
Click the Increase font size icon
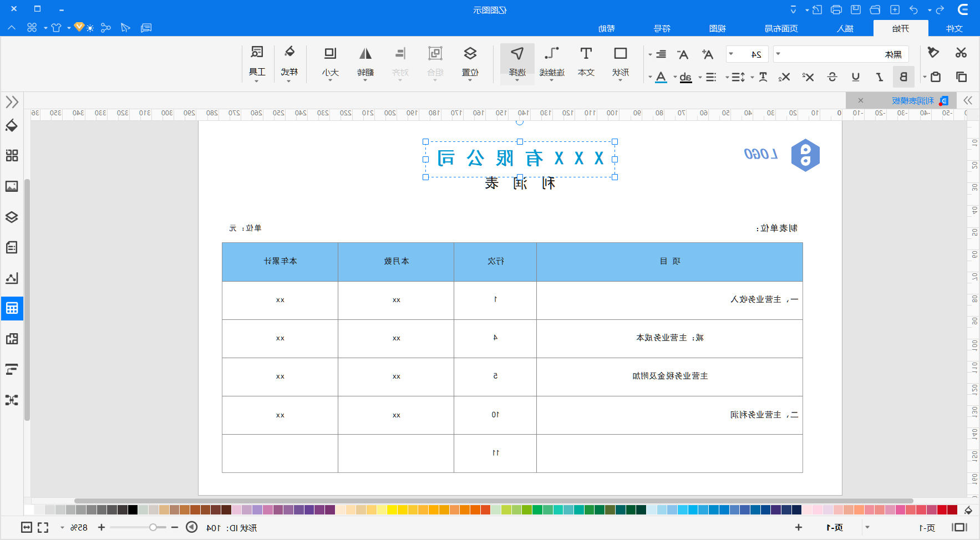pyautogui.click(x=707, y=54)
